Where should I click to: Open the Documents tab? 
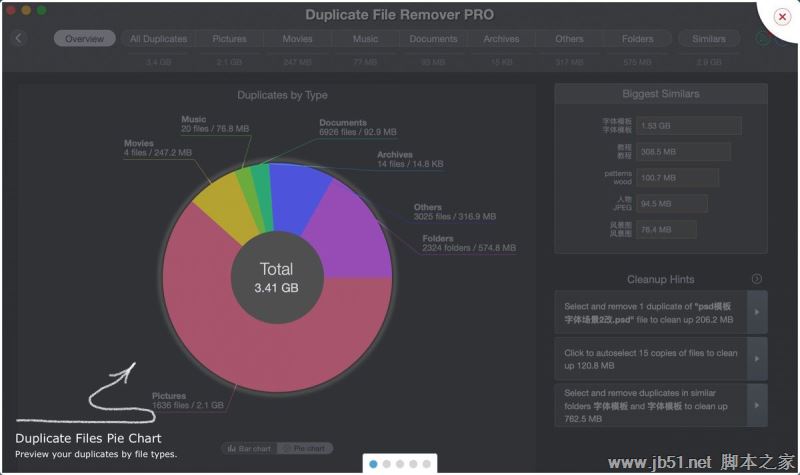[x=433, y=39]
